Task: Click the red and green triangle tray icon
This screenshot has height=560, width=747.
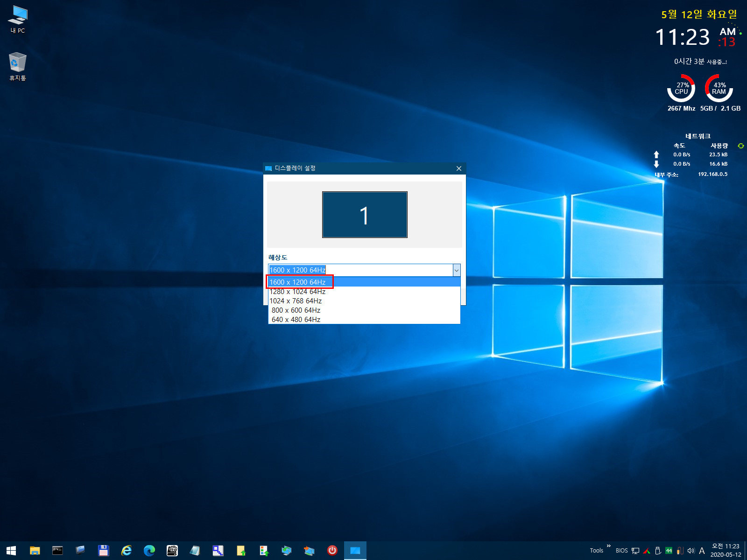Action: (x=647, y=551)
